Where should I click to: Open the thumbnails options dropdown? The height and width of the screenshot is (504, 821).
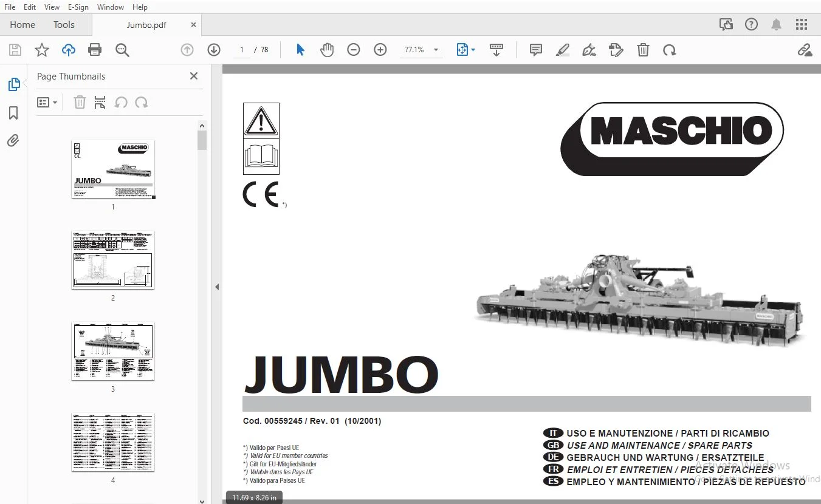47,103
